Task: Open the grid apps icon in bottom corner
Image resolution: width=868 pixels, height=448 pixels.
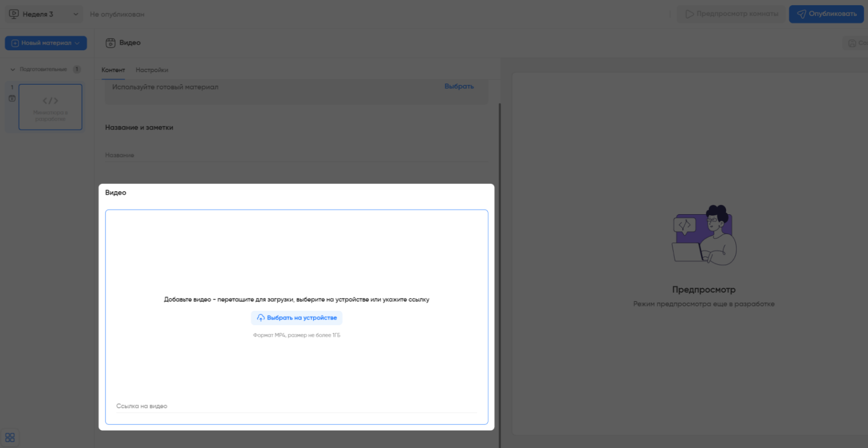Action: pyautogui.click(x=10, y=438)
